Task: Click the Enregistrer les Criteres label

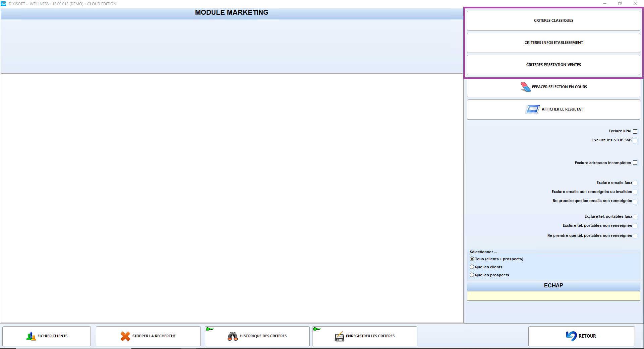Action: point(370,336)
